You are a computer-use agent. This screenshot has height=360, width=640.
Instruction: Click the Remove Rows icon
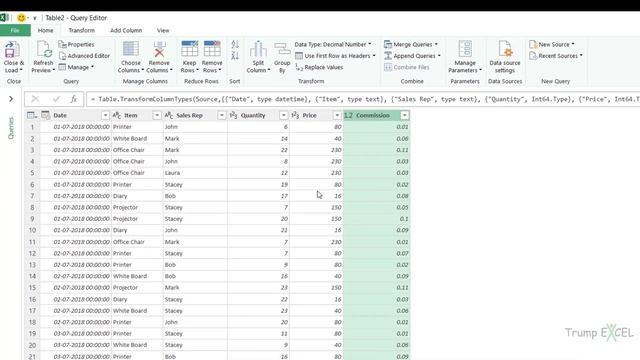[x=212, y=49]
